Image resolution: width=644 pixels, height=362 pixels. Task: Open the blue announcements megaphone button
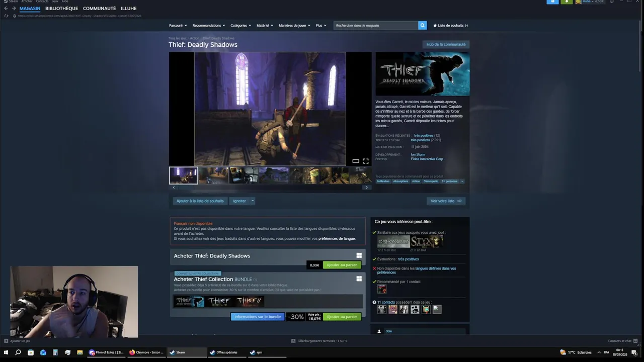point(552,2)
